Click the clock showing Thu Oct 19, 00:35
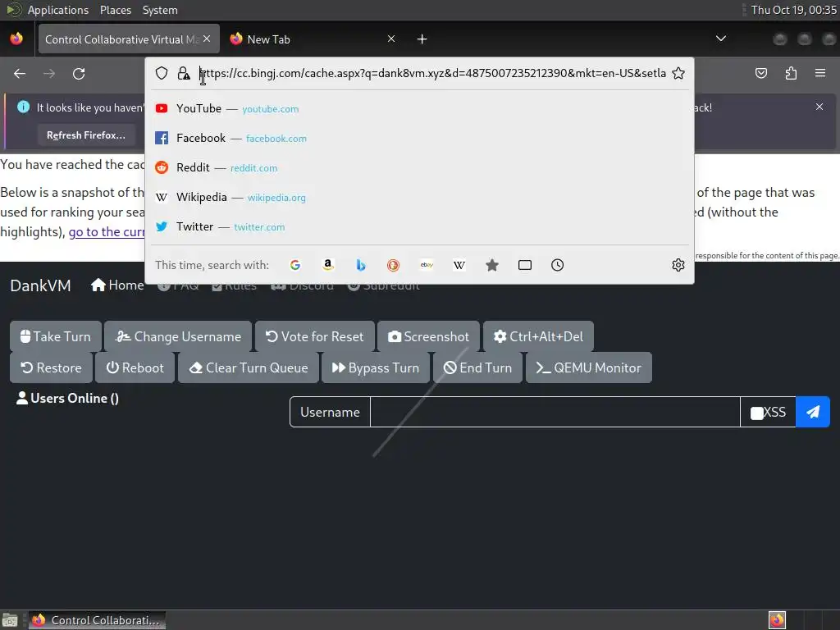Viewport: 840px width, 630px height. [793, 10]
